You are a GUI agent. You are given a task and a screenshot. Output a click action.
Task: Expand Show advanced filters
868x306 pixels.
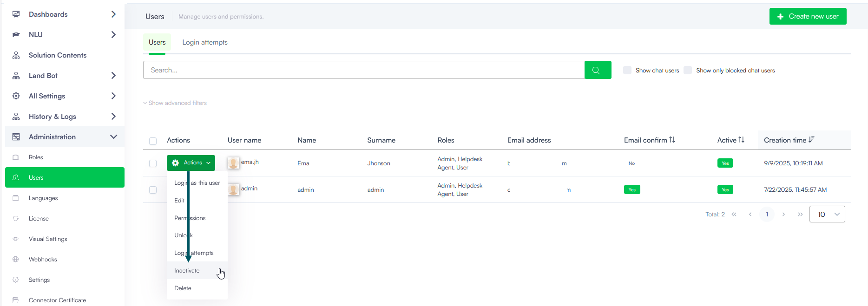175,103
